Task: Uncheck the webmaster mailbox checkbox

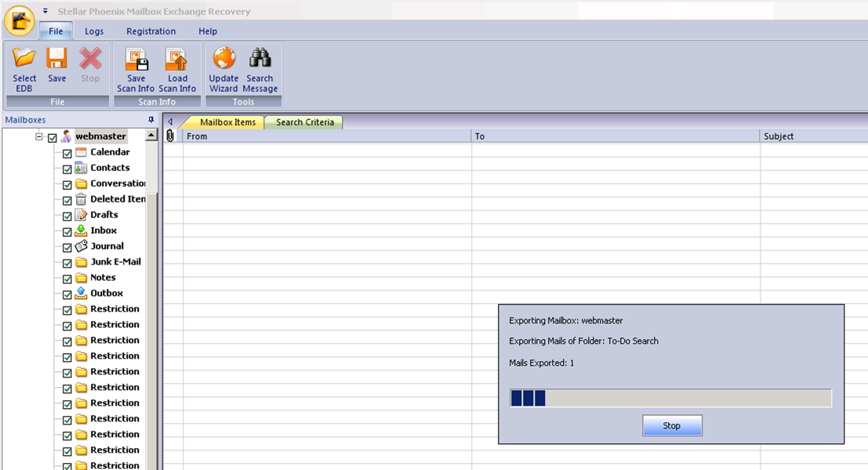Action: click(52, 137)
